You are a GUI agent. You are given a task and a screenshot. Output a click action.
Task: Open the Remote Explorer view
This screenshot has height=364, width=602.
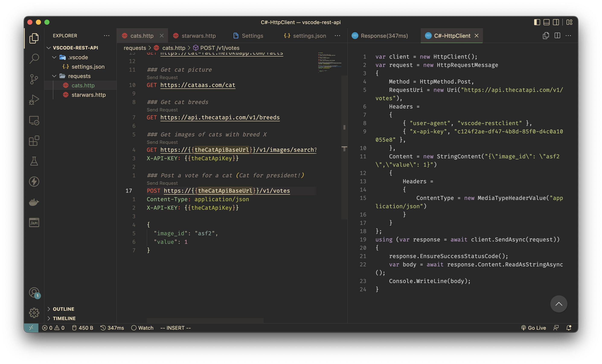34,120
